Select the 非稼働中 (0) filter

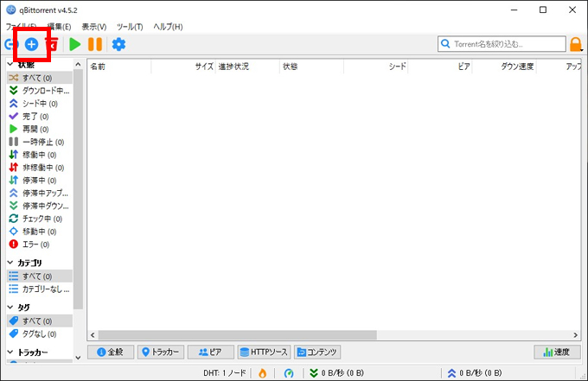(40, 167)
